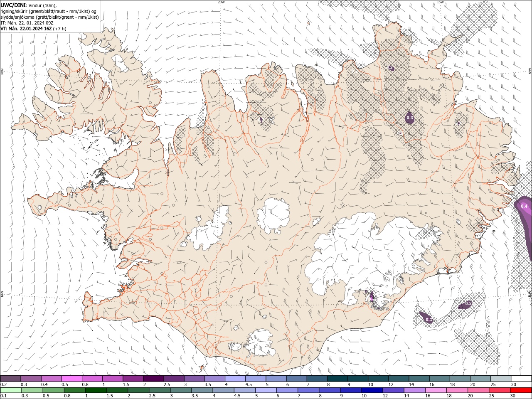Click lower legend swatch between 14 and 16
The image size is (532, 399).
point(414,390)
